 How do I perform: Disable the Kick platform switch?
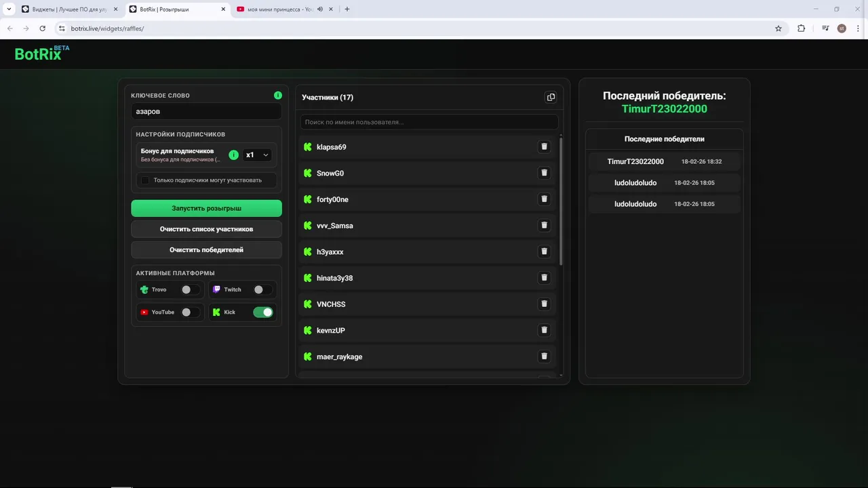click(x=262, y=312)
